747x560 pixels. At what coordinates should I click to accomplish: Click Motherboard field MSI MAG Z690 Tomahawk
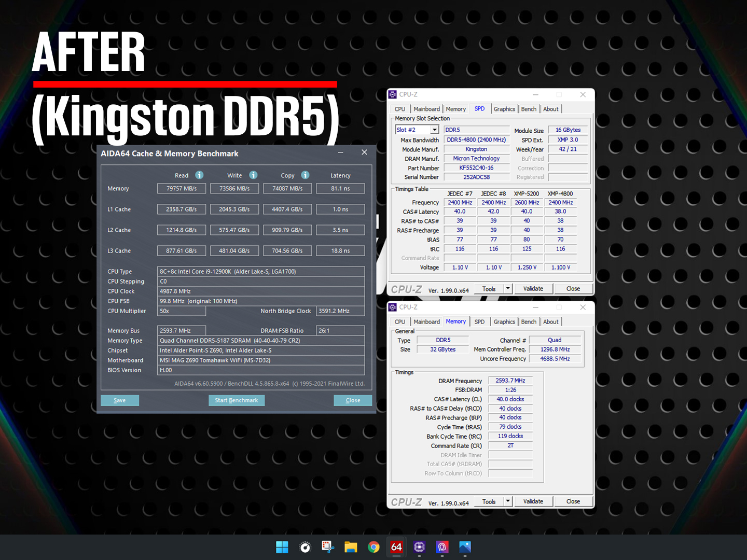coord(261,360)
